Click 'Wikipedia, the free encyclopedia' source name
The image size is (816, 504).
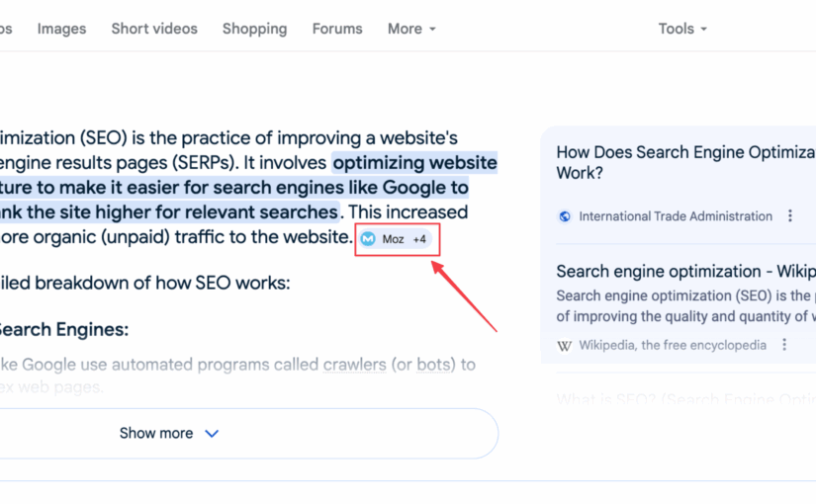tap(673, 345)
